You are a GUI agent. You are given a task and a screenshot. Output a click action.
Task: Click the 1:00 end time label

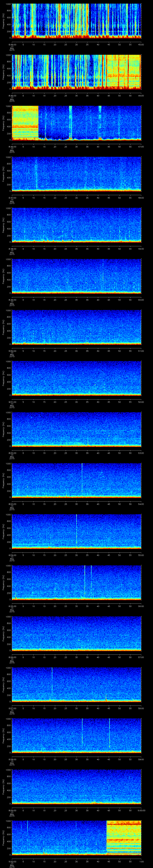pos(141,861)
